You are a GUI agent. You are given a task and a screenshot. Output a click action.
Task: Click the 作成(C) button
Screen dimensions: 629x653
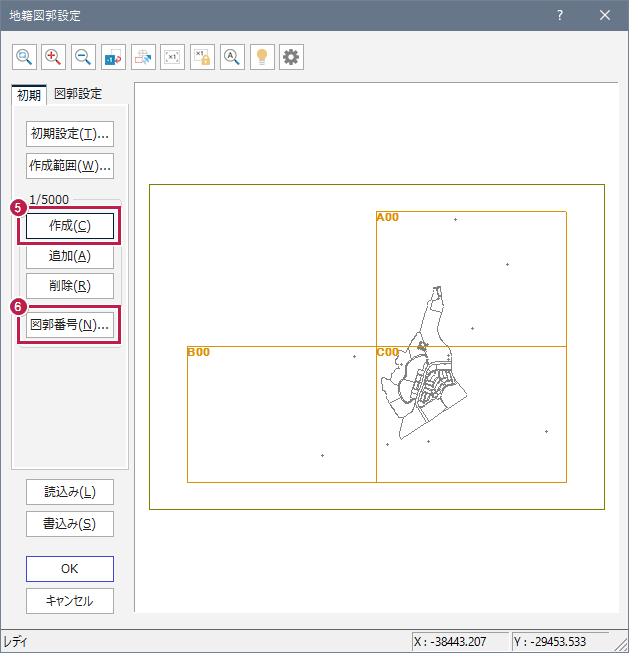click(x=70, y=226)
